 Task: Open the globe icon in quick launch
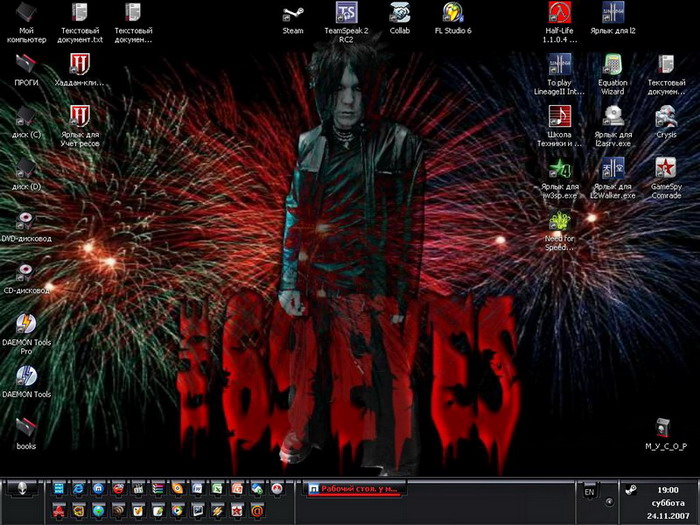coord(99,510)
